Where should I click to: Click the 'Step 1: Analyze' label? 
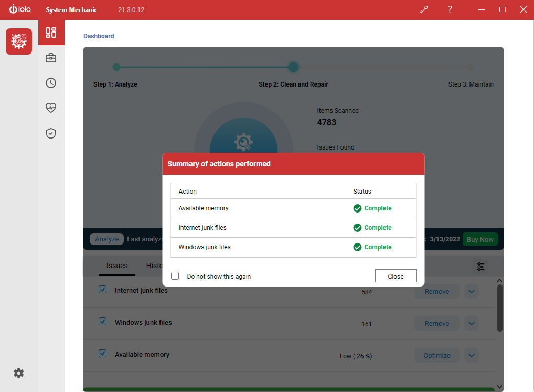[115, 84]
